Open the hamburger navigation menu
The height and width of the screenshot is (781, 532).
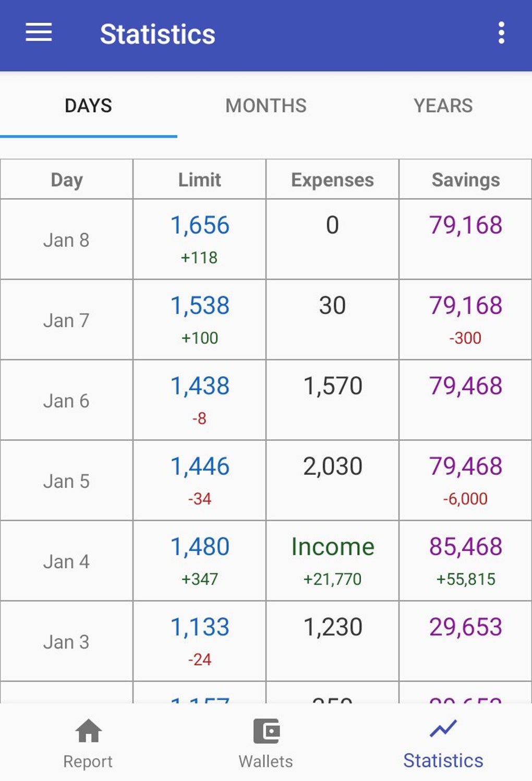pos(39,33)
